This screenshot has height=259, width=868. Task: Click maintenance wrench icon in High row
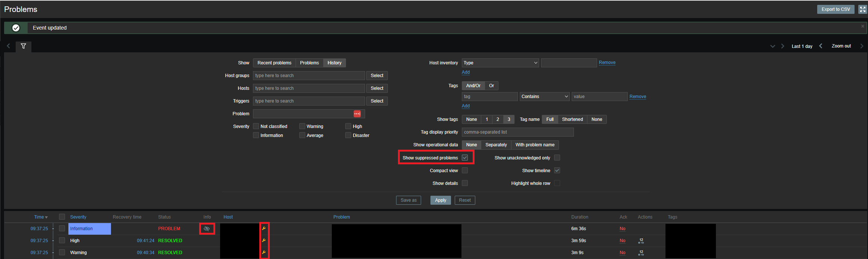264,240
